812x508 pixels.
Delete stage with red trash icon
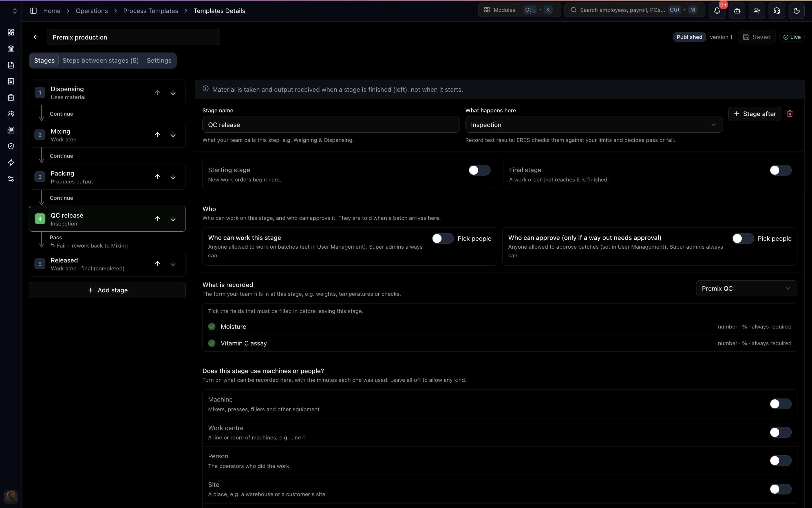[x=790, y=114]
